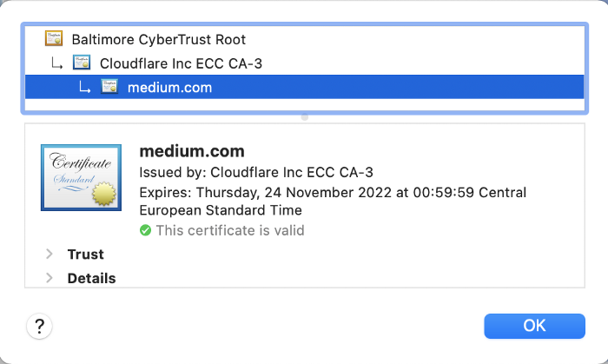Click the Baltimore CyberTrust Root certificate icon
The image size is (608, 364).
tap(54, 39)
